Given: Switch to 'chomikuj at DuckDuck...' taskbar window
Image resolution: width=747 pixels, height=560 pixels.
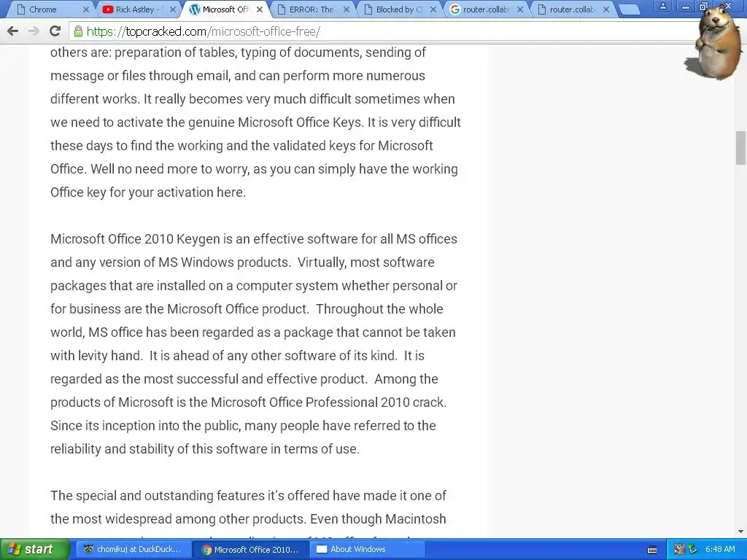Looking at the screenshot, I should point(133,549).
